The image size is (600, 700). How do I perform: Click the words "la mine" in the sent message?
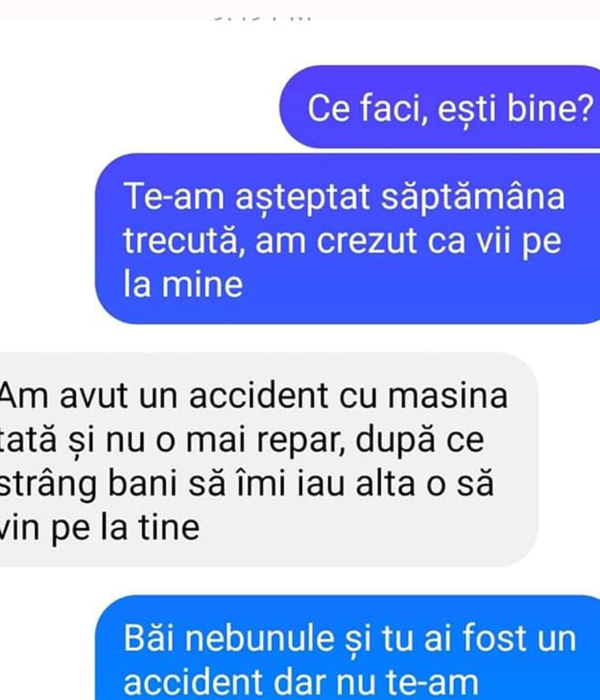[183, 284]
